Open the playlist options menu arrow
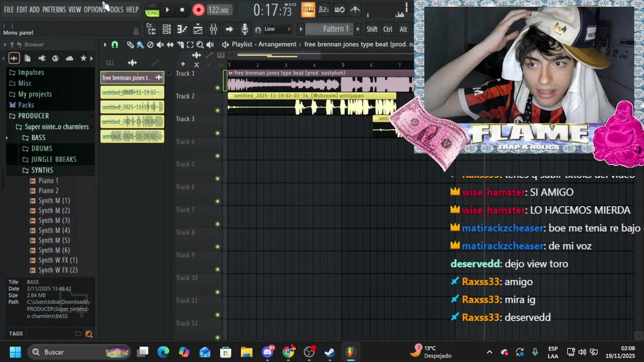The width and height of the screenshot is (644, 362). (x=105, y=45)
